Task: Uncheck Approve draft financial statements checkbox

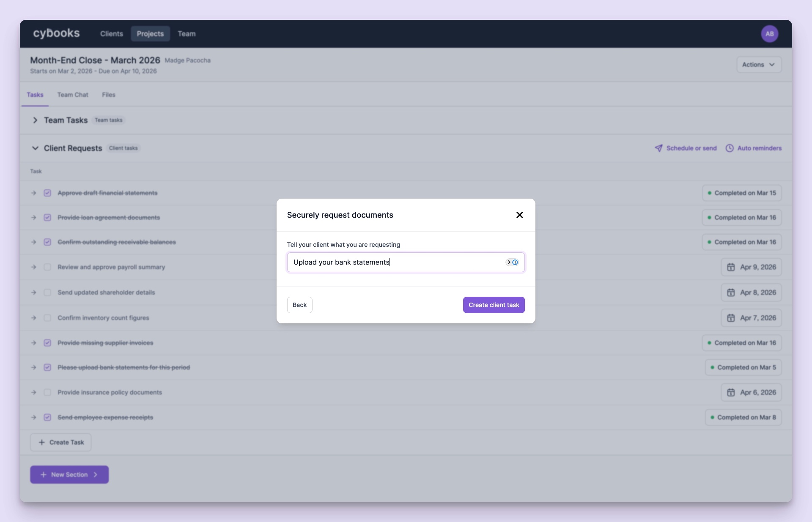Action: click(x=47, y=193)
